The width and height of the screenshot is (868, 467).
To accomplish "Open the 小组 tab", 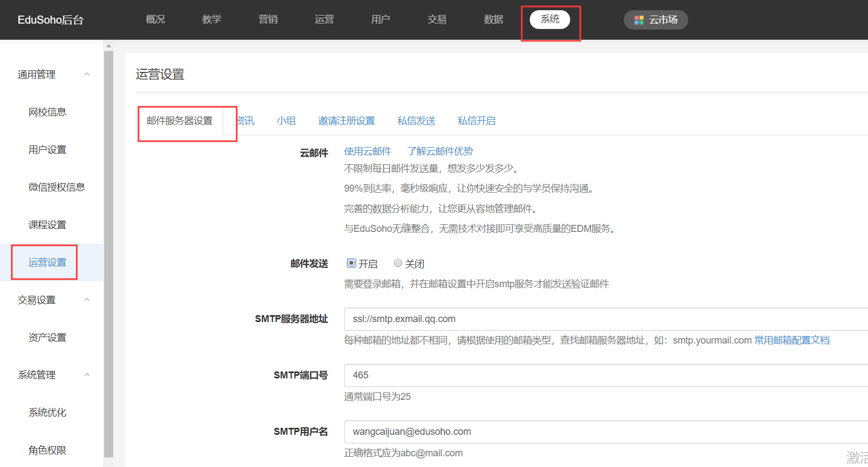I will [286, 121].
